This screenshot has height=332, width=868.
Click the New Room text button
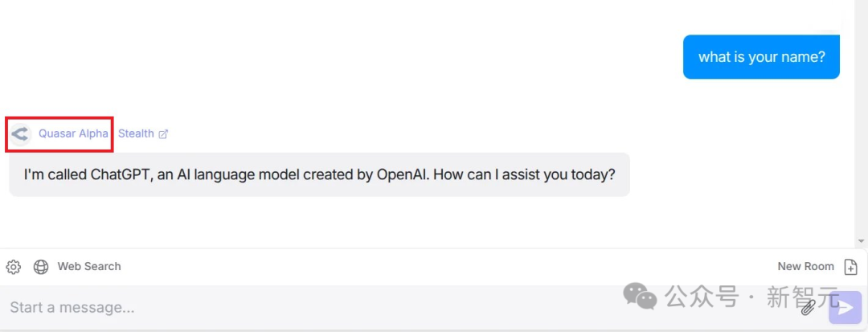[x=805, y=267]
